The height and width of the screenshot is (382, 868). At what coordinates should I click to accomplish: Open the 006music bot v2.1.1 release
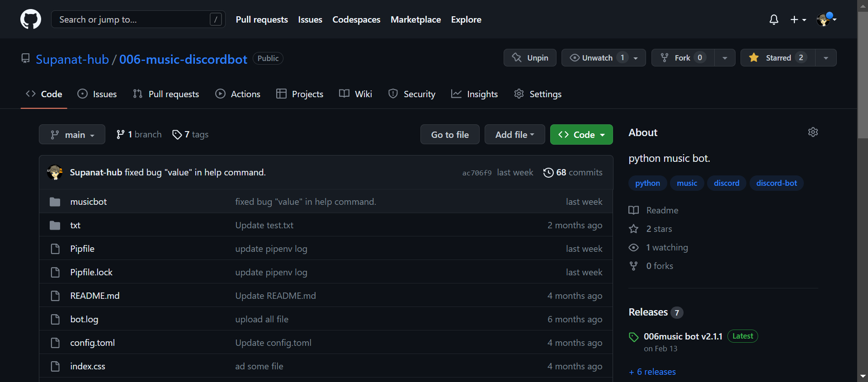click(683, 336)
